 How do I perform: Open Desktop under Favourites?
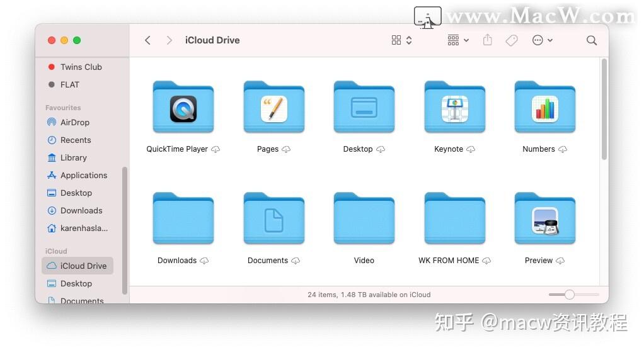click(x=70, y=193)
